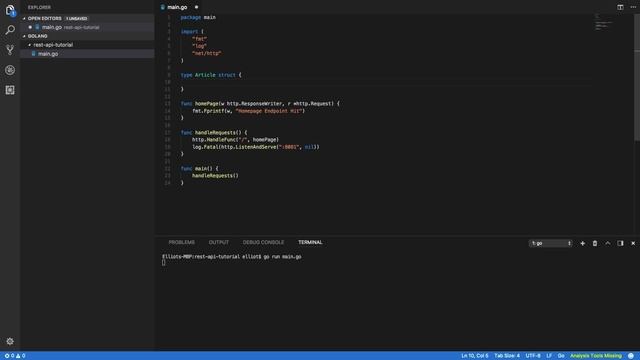Switch to the Problems tab

(182, 242)
